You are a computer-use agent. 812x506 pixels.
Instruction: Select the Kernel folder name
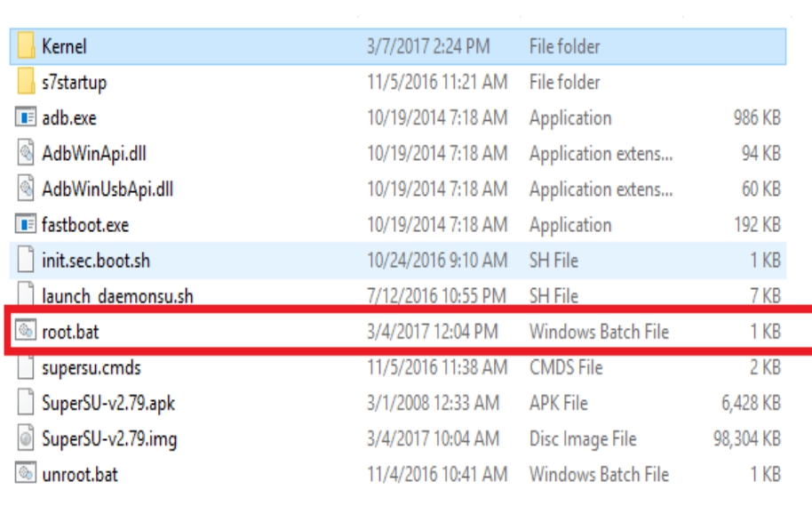(64, 46)
